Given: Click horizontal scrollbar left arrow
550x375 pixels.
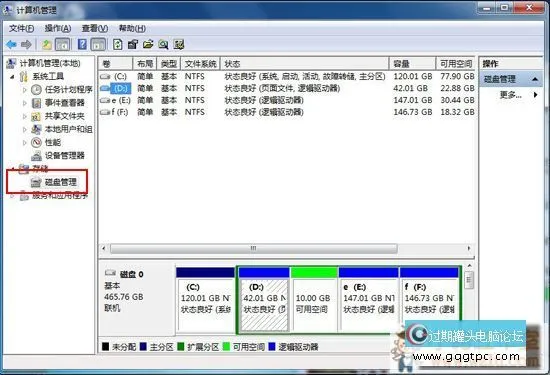Looking at the screenshot, I should [x=104, y=248].
